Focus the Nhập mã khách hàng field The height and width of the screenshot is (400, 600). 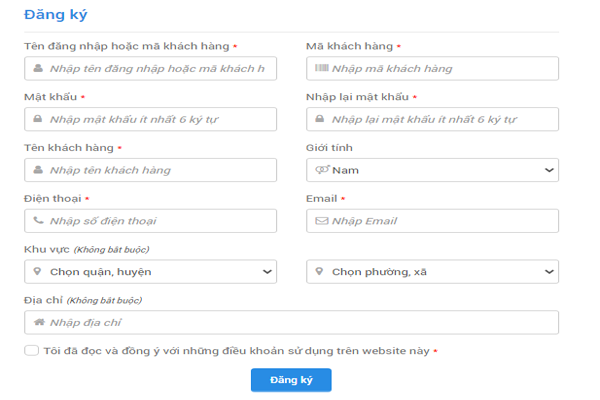tap(440, 69)
